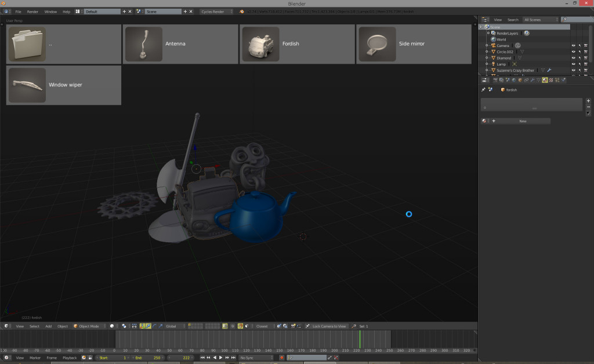Open the Material properties tab (highlighted sphere icon)
The height and width of the screenshot is (364, 594).
click(x=545, y=80)
